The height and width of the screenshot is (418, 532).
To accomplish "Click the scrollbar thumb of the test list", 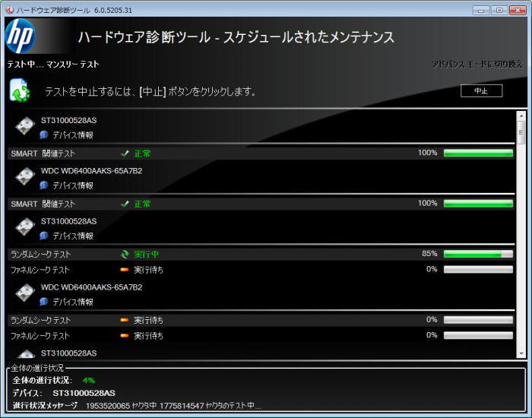I will coord(521,133).
